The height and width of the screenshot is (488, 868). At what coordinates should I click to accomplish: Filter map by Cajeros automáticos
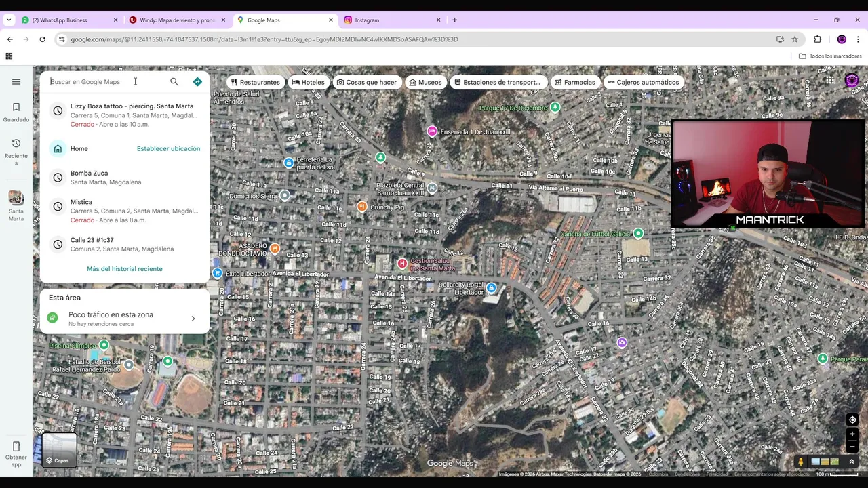pos(644,82)
